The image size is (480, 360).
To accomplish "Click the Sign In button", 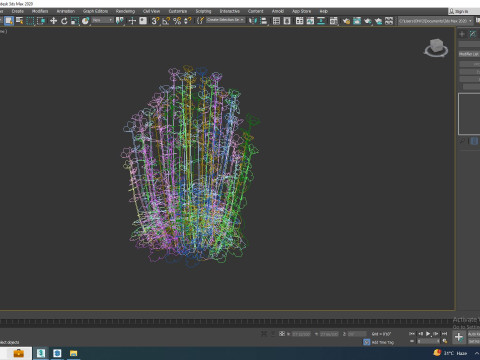I will pyautogui.click(x=461, y=11).
